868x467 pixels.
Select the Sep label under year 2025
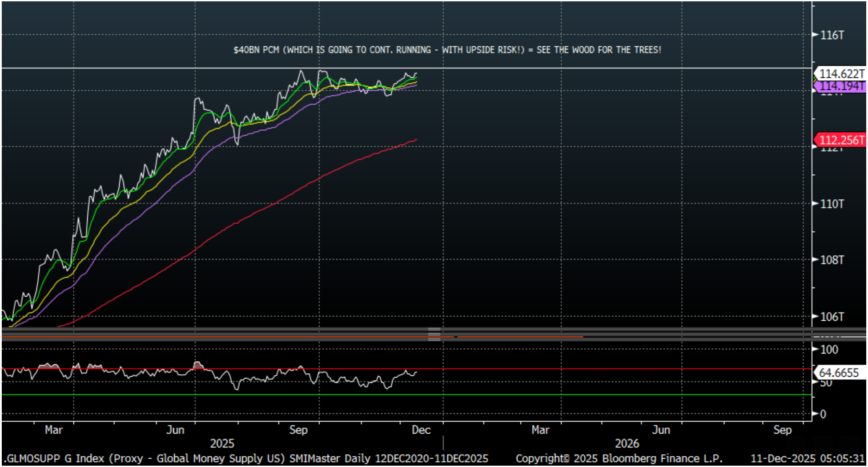point(298,430)
